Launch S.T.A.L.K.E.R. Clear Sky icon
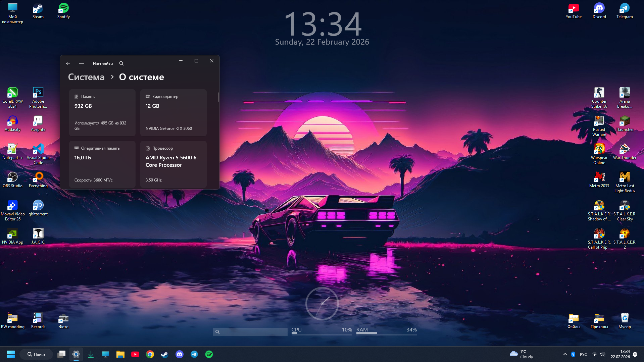 pos(625,210)
